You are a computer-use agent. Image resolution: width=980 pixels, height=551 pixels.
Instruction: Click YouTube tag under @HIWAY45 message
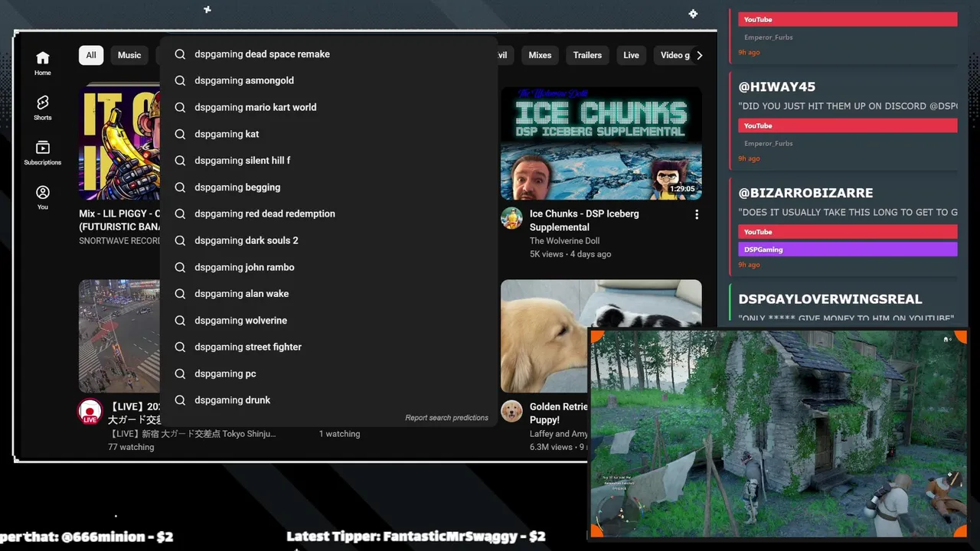[x=848, y=126]
